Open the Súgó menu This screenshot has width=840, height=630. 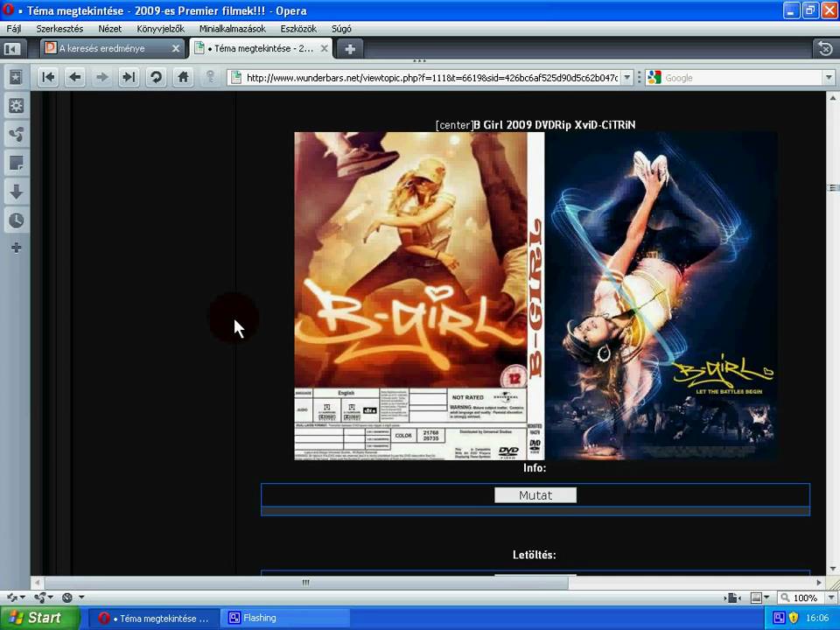341,29
